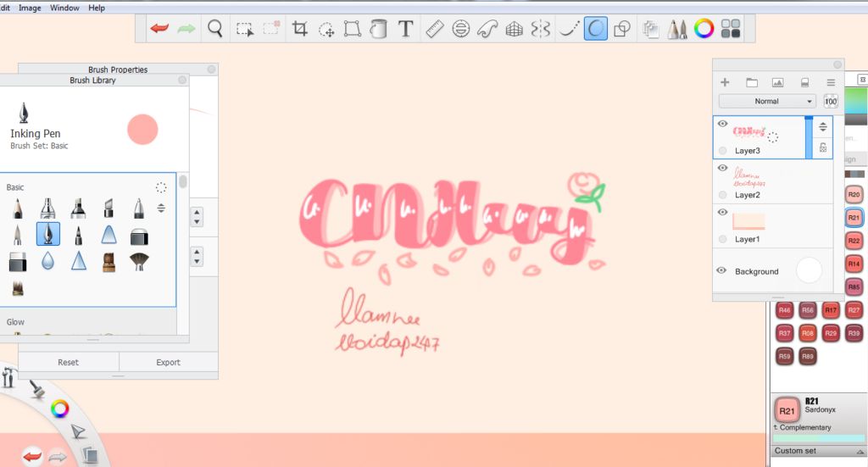Click the Clear layer icon
The image size is (868, 467).
[805, 82]
